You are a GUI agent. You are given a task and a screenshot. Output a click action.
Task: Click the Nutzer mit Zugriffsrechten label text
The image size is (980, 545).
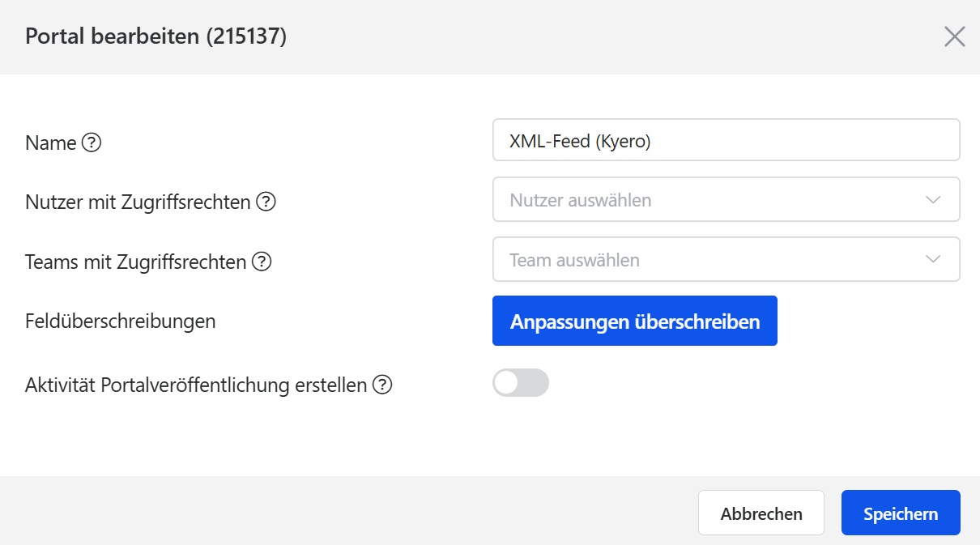pyautogui.click(x=138, y=202)
